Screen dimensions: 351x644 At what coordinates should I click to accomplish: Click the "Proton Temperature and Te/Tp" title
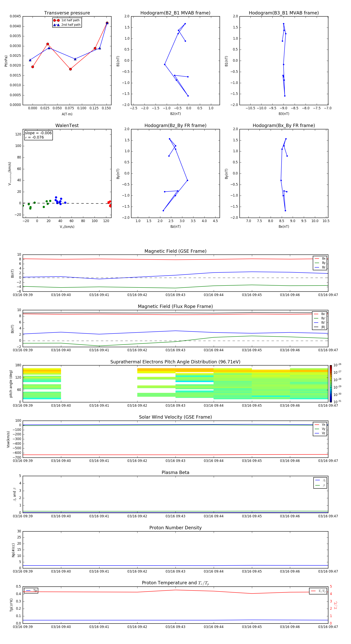(175, 583)
